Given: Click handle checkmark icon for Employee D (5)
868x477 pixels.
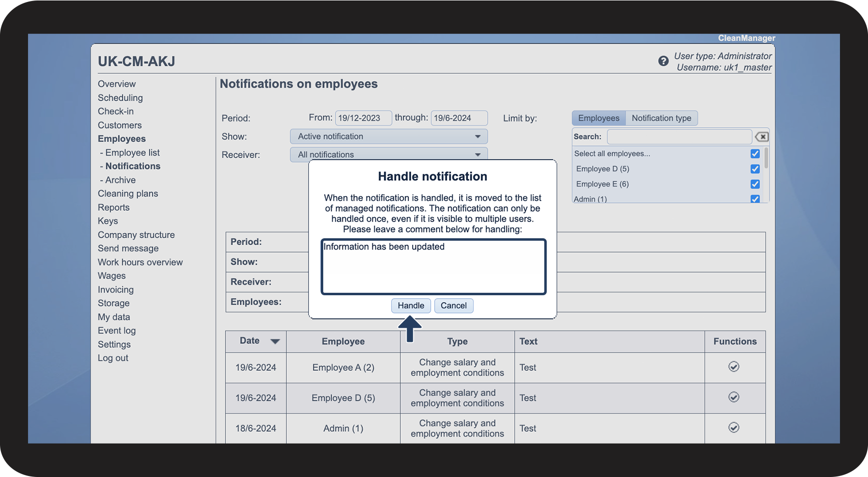Looking at the screenshot, I should click(x=733, y=397).
